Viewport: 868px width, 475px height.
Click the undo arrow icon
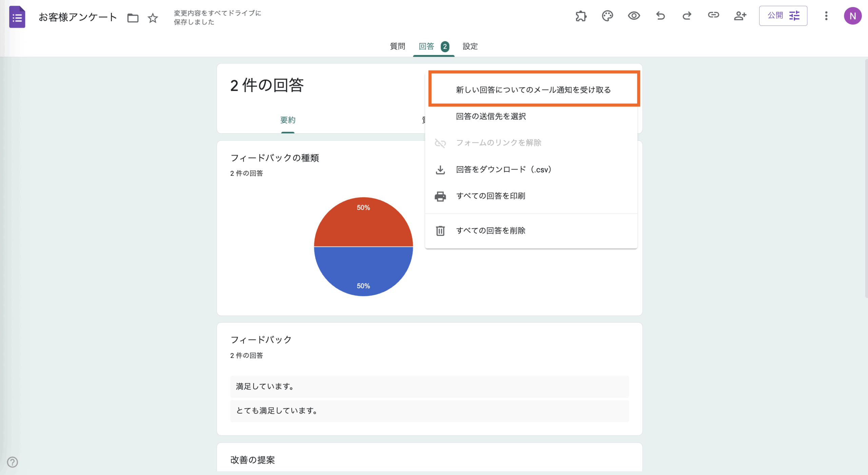[x=660, y=16]
